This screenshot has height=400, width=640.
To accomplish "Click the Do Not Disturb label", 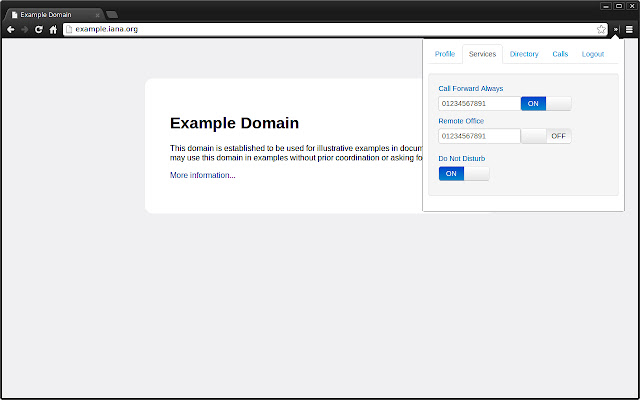I will [x=462, y=158].
